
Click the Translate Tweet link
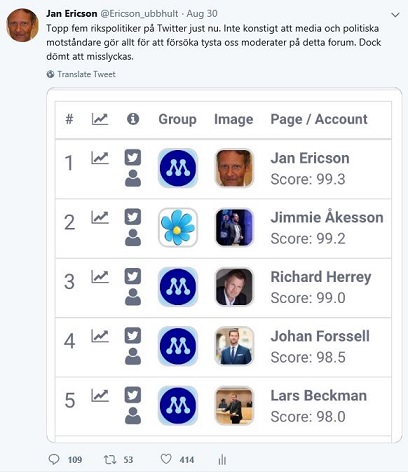86,74
